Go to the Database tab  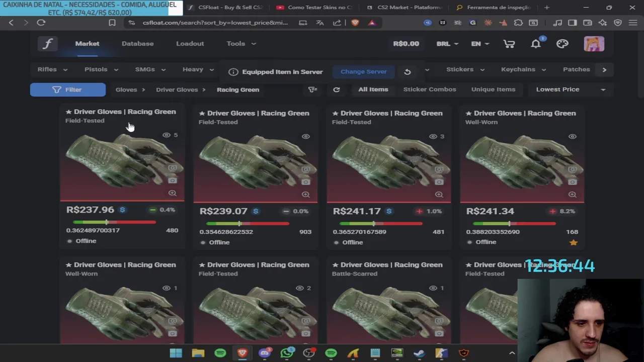[x=137, y=44]
